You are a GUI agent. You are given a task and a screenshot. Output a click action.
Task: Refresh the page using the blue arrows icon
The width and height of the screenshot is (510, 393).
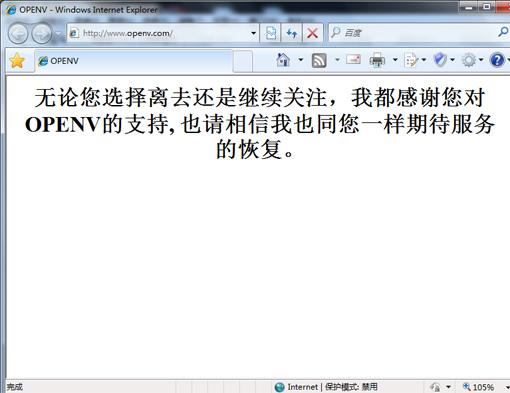pos(292,33)
